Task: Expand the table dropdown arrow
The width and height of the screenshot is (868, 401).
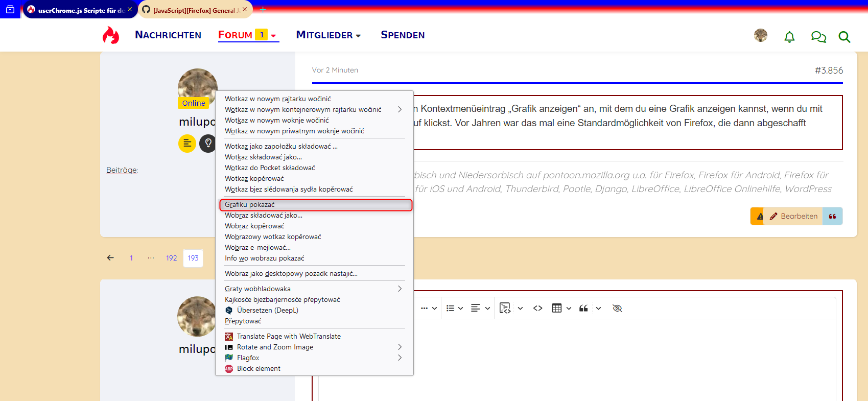Action: point(569,308)
